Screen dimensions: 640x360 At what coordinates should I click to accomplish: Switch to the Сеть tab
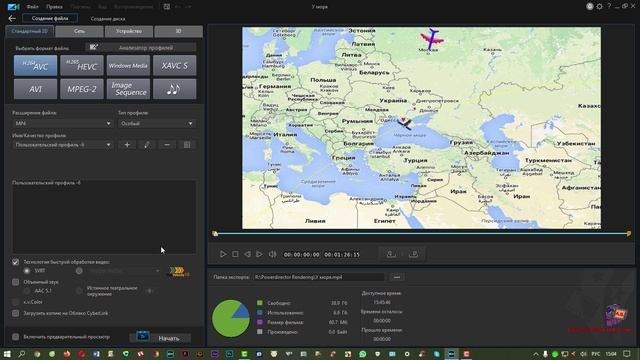tap(79, 31)
